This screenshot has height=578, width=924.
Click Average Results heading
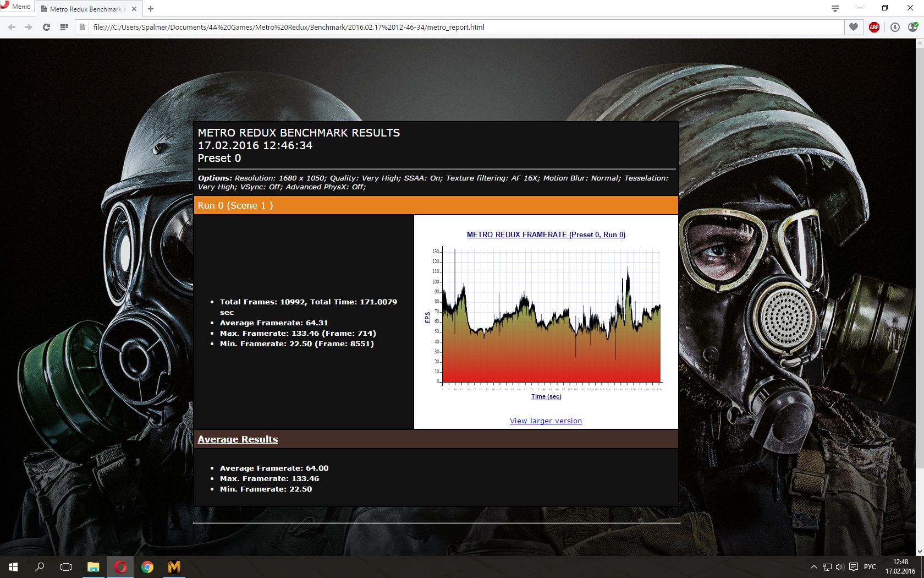coord(238,439)
